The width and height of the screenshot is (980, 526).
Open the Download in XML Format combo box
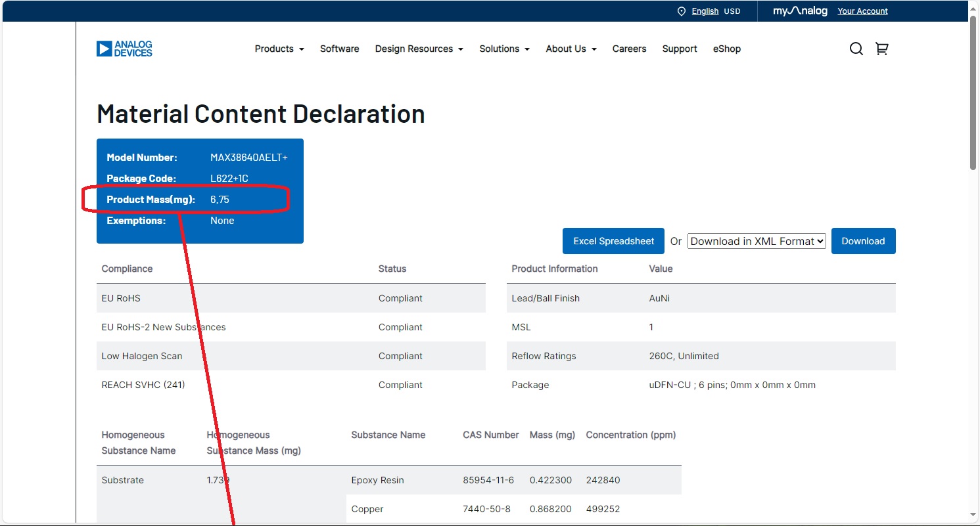(x=757, y=241)
